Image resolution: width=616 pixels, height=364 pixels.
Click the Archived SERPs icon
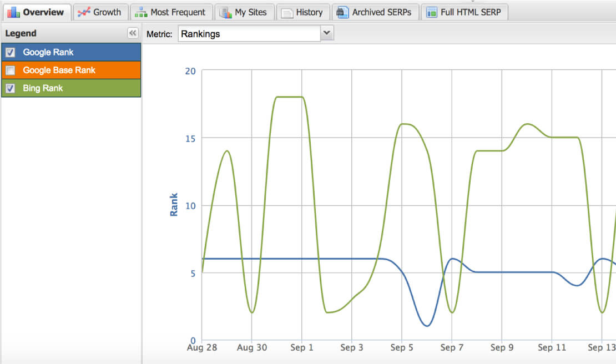click(x=342, y=12)
